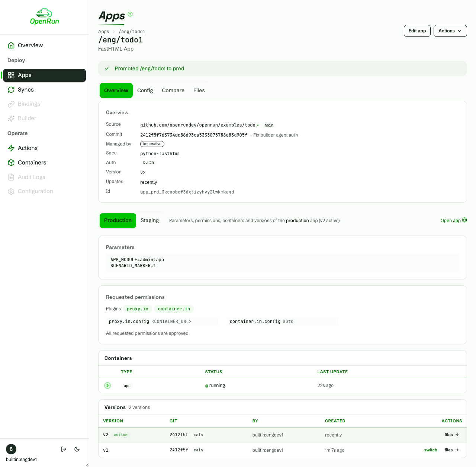Select the Staging tab
Viewport: 476px width, 467px height.
click(x=149, y=221)
